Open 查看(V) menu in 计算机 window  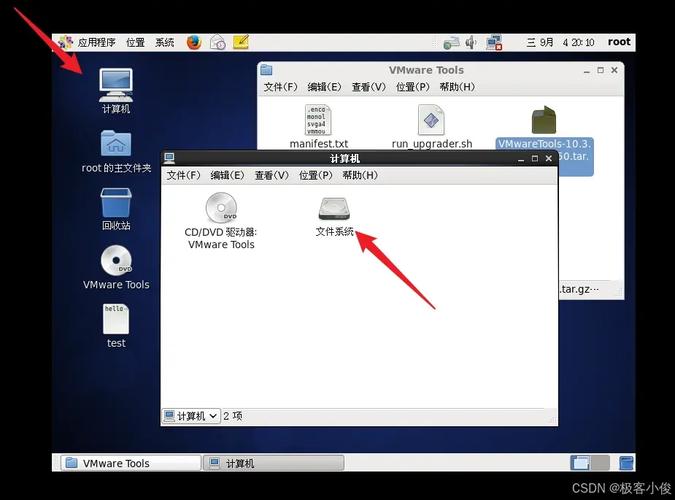pos(272,175)
